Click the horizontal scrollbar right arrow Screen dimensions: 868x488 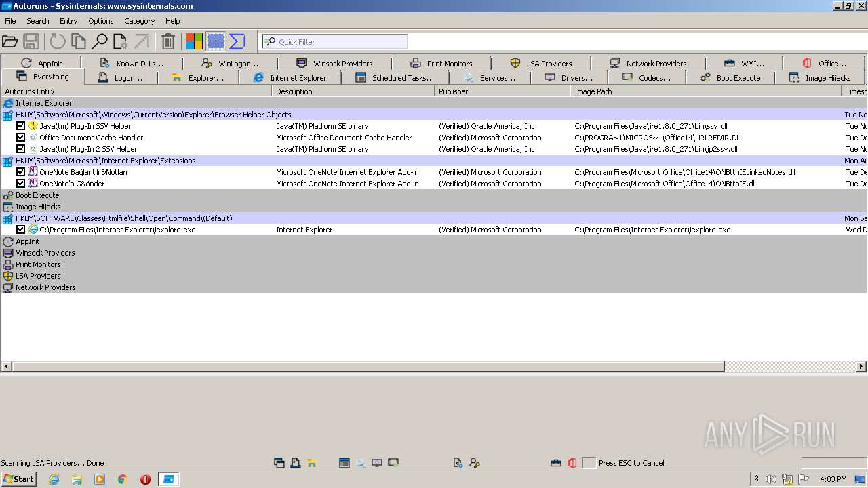coord(861,367)
